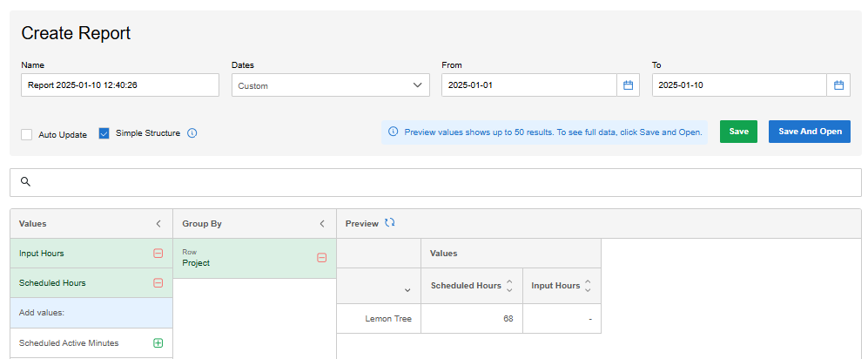
Task: Expand the preview row header chevron
Action: point(407,290)
